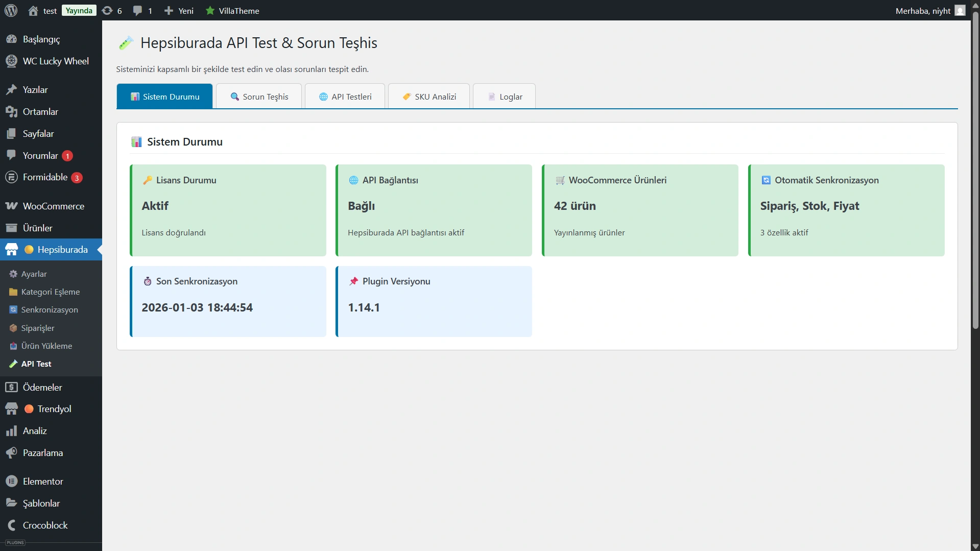The height and width of the screenshot is (551, 980).
Task: Click the user avatar next to Merhaba, niyht
Action: tap(960, 10)
